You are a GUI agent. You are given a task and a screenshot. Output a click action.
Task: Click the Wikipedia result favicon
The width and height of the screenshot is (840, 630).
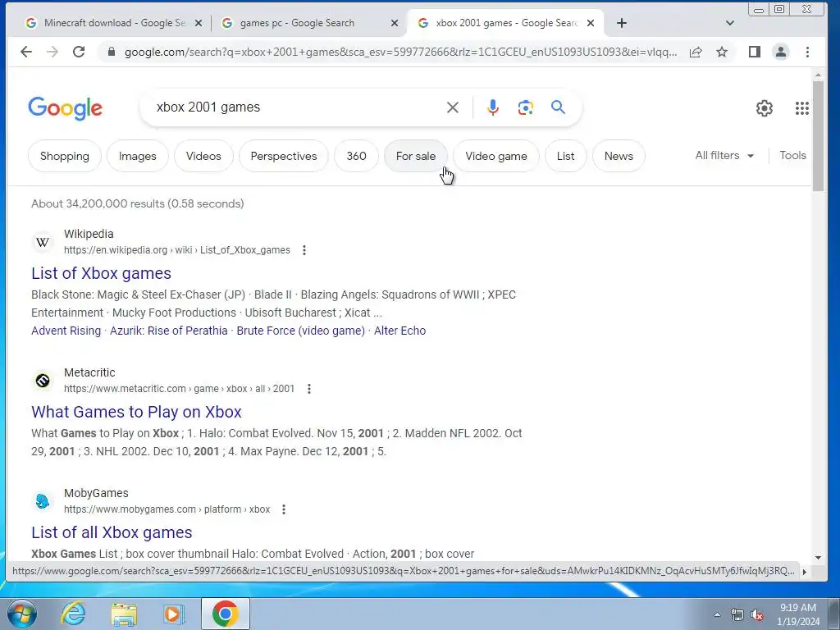43,242
